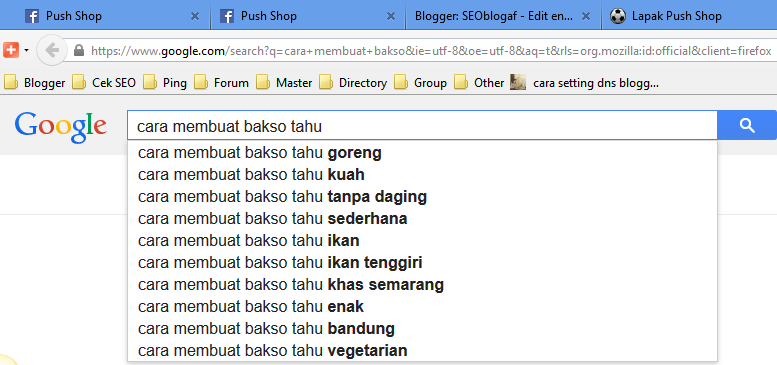777x365 pixels.
Task: Click the Google search text field
Action: pyautogui.click(x=422, y=127)
